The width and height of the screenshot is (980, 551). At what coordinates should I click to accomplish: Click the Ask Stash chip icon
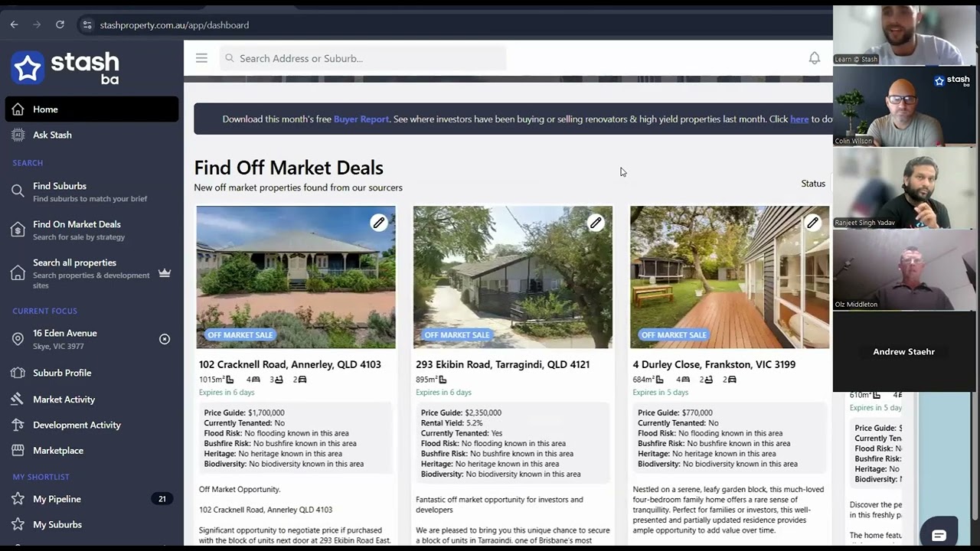(18, 135)
